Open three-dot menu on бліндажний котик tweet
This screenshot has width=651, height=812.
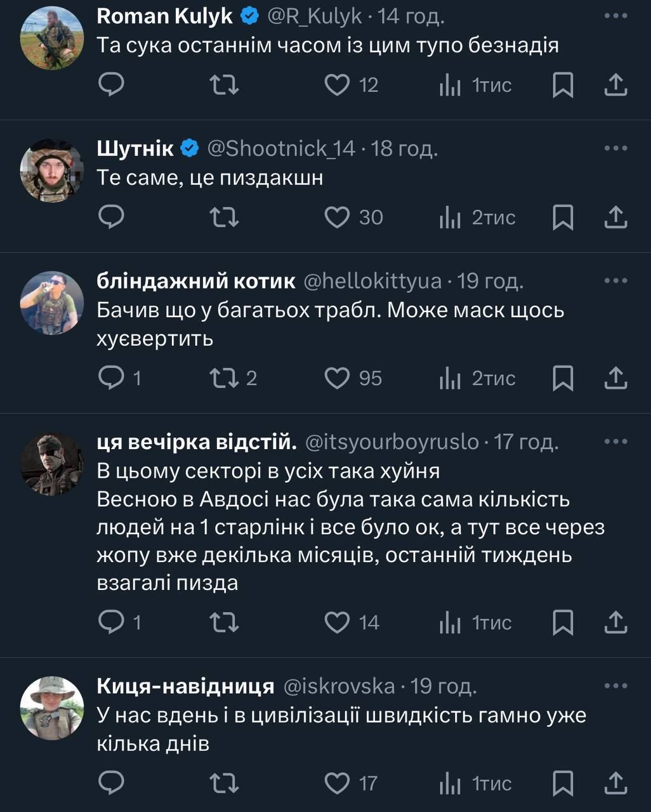[615, 281]
